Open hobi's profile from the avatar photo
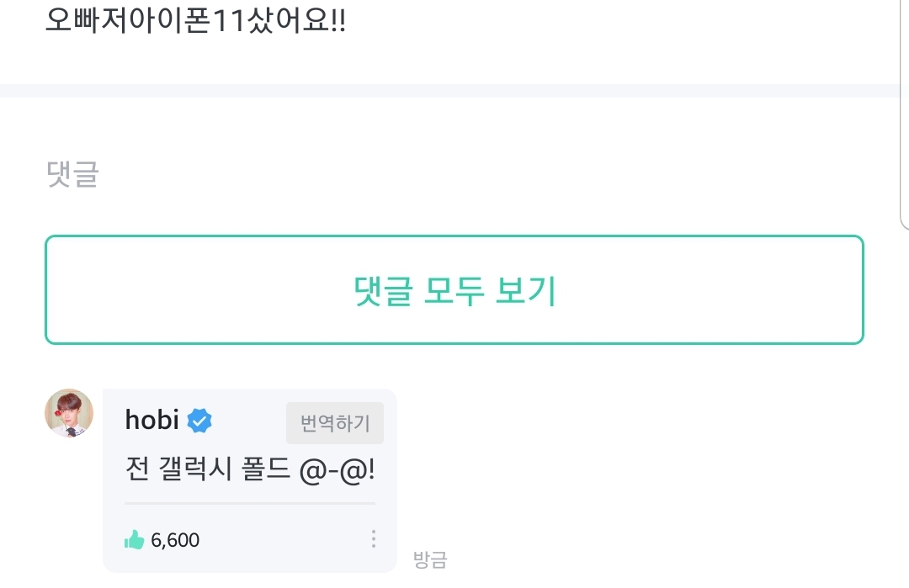 click(x=68, y=413)
